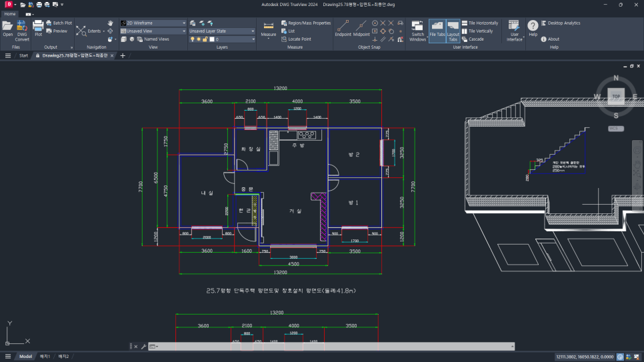Open application menu D logo

click(9, 5)
